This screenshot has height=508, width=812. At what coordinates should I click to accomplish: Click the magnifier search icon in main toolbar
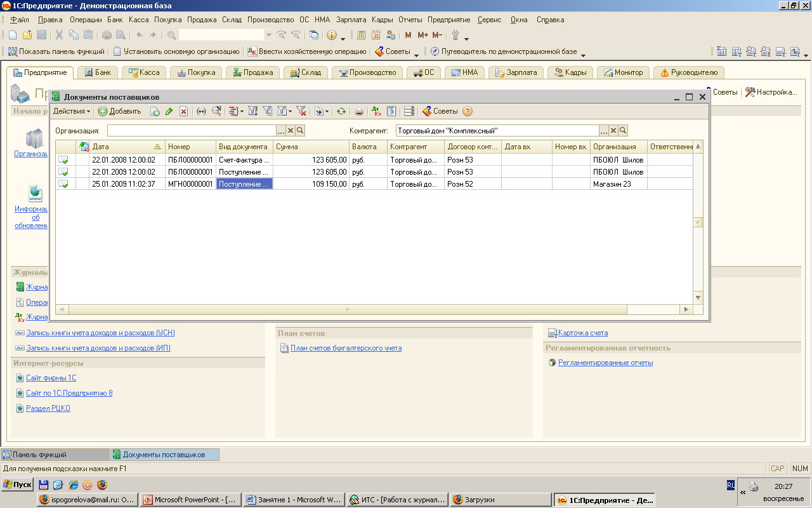(171, 35)
